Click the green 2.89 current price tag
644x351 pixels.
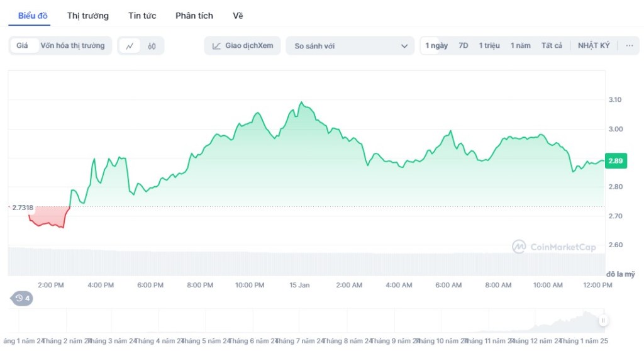pyautogui.click(x=615, y=161)
